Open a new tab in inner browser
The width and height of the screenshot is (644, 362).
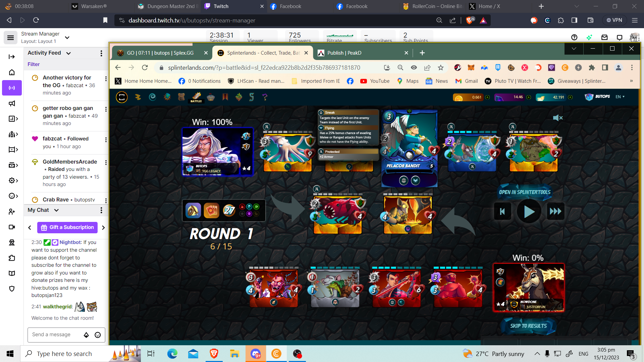pos(422,53)
